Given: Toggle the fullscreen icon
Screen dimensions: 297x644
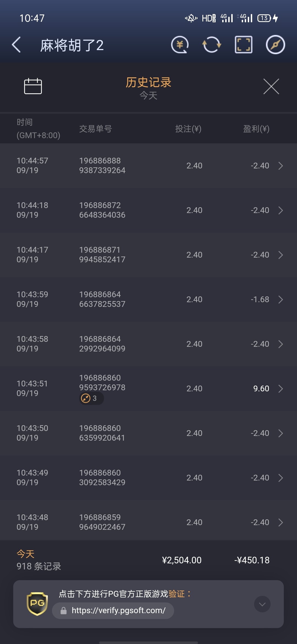Looking at the screenshot, I should coord(243,45).
